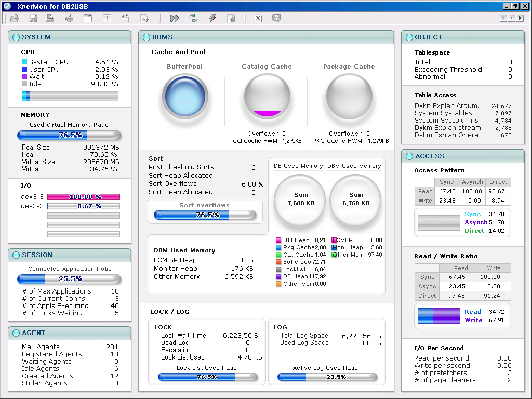Click the Lock List Used Ratio bar
This screenshot has height=399, width=532.
click(x=208, y=377)
